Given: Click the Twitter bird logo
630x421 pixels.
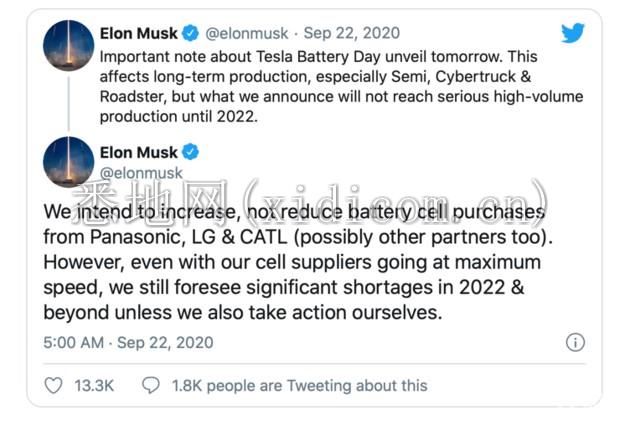Looking at the screenshot, I should [x=573, y=33].
